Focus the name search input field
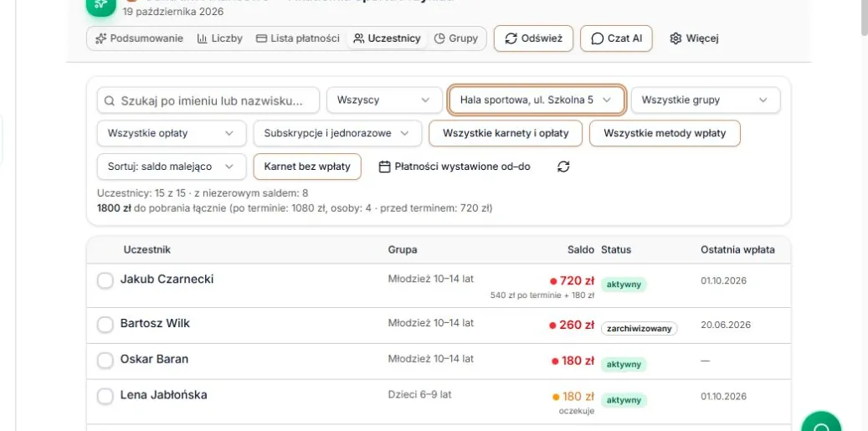 [208, 100]
